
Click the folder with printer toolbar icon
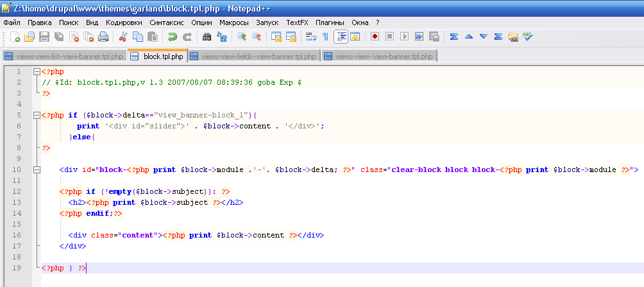coord(513,37)
